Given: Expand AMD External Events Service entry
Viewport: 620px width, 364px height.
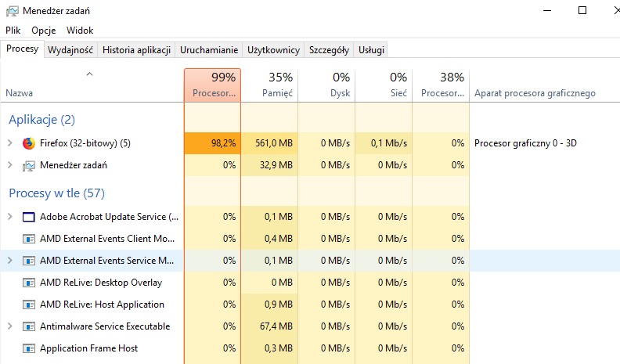Looking at the screenshot, I should [10, 261].
